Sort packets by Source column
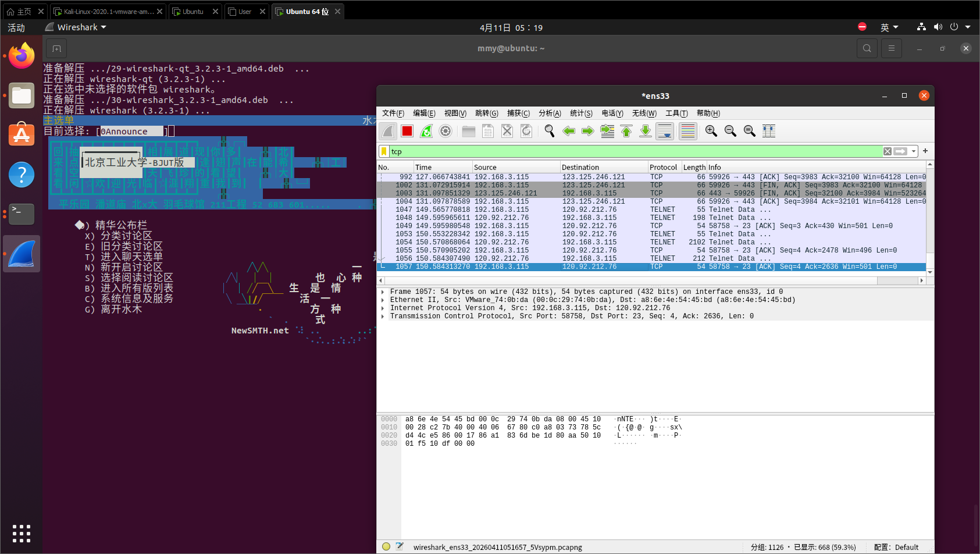Image resolution: width=980 pixels, height=554 pixels. pos(516,167)
